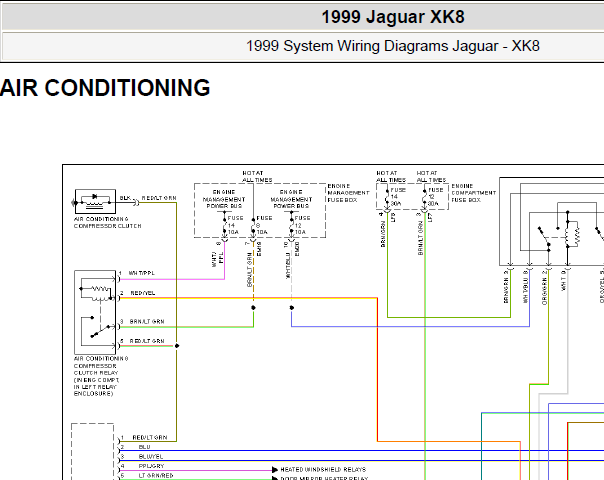Click the compressor clutch coil symbol

pyautogui.click(x=95, y=201)
